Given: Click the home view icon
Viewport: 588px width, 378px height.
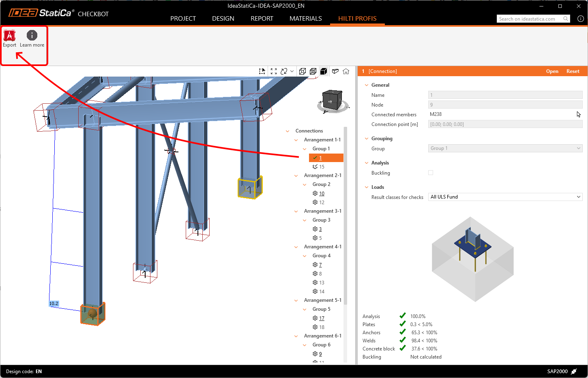Looking at the screenshot, I should 346,71.
